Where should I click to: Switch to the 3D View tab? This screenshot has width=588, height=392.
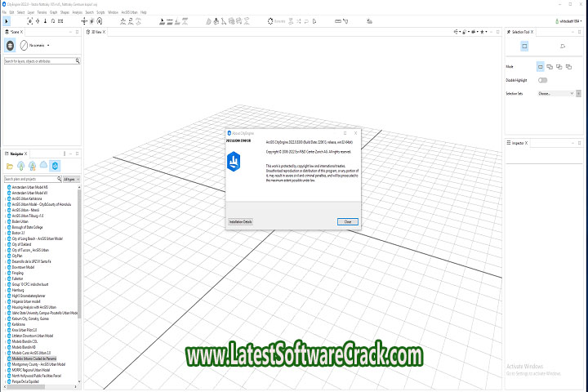click(96, 32)
